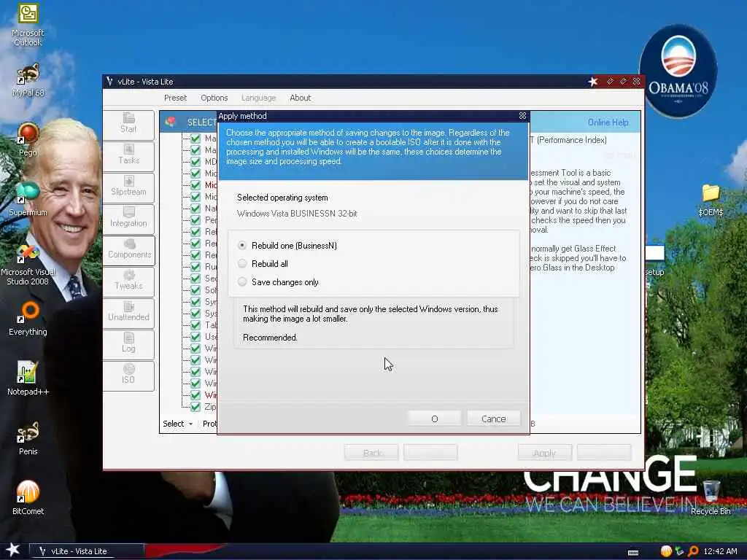Select the Penis desktop shortcut
Viewport: 747px width, 560px height.
pyautogui.click(x=28, y=437)
